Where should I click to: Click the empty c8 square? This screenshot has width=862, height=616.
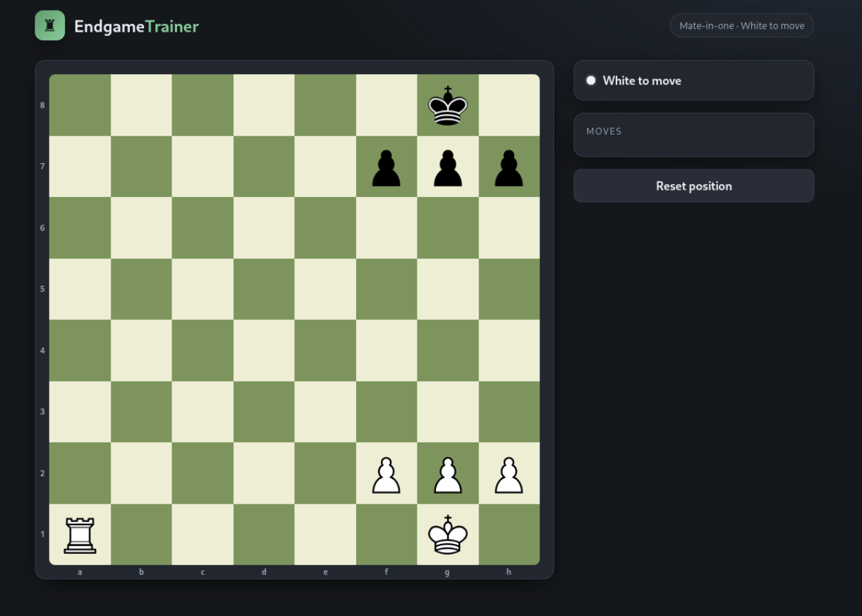pos(202,105)
